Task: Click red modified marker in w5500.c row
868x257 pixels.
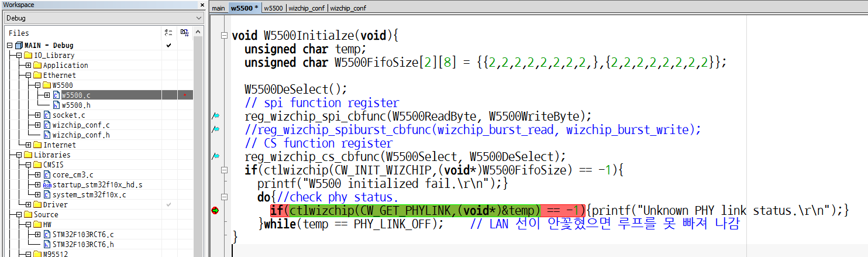Action: [184, 95]
